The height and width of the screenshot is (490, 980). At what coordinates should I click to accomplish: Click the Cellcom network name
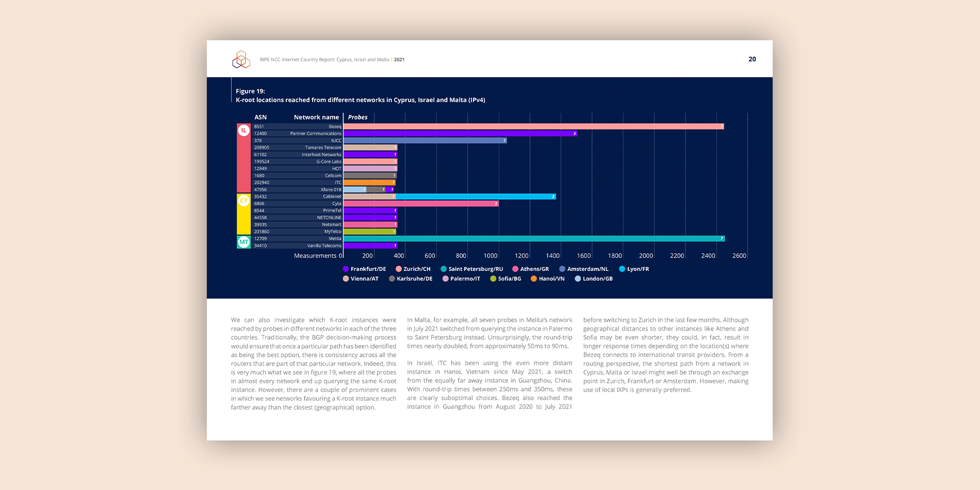333,175
